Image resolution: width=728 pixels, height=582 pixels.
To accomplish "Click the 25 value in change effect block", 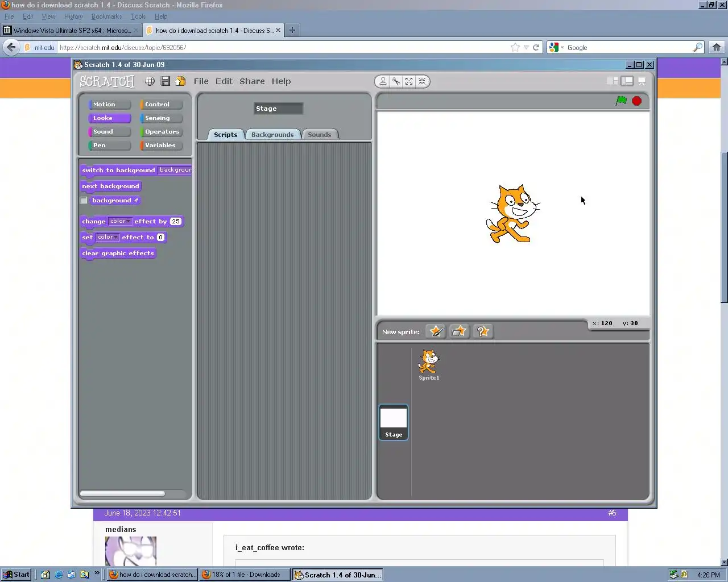I will click(x=175, y=221).
